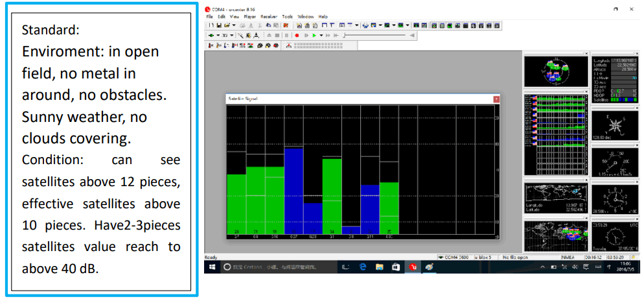Click the Open folder icon in toolbar

click(227, 25)
